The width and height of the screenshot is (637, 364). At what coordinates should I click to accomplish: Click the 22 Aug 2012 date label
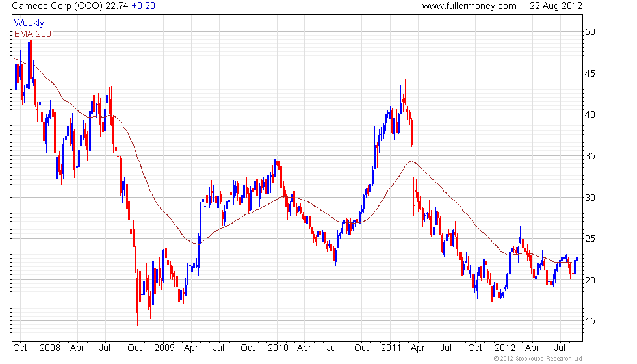(556, 6)
